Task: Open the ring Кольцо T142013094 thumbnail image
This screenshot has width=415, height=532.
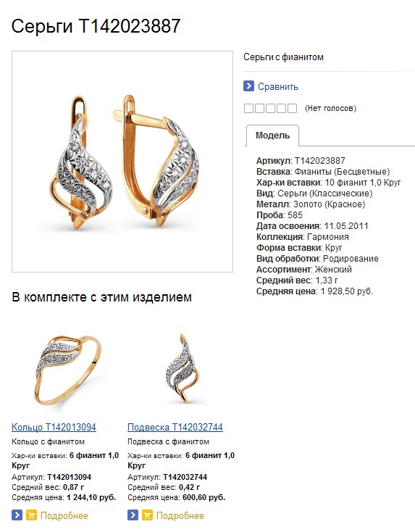Action: coord(67,369)
